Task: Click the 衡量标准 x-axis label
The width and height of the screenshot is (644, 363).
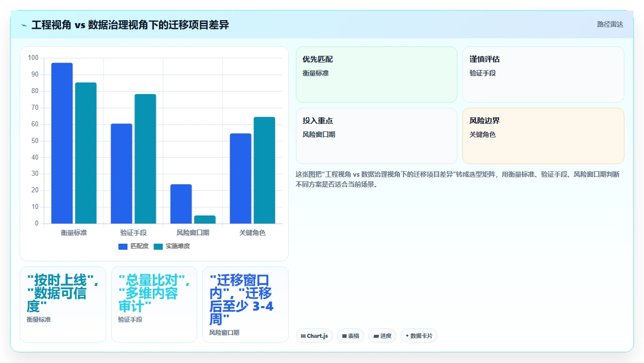Action: (74, 233)
